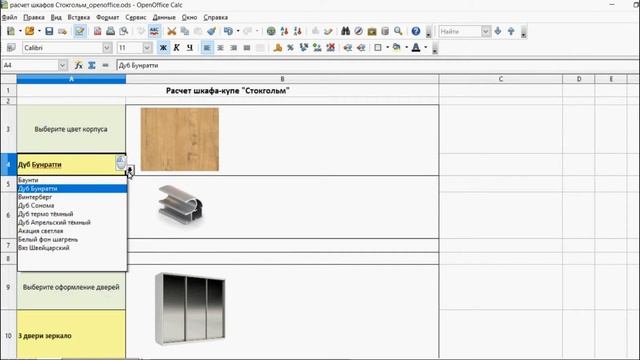
Task: Create a new document with the New icon
Action: click(x=11, y=31)
